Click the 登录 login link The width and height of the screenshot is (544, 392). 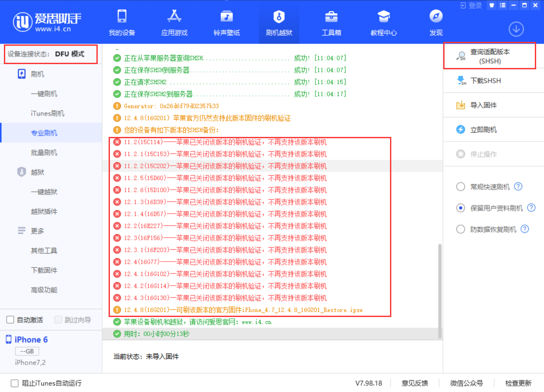471,5
